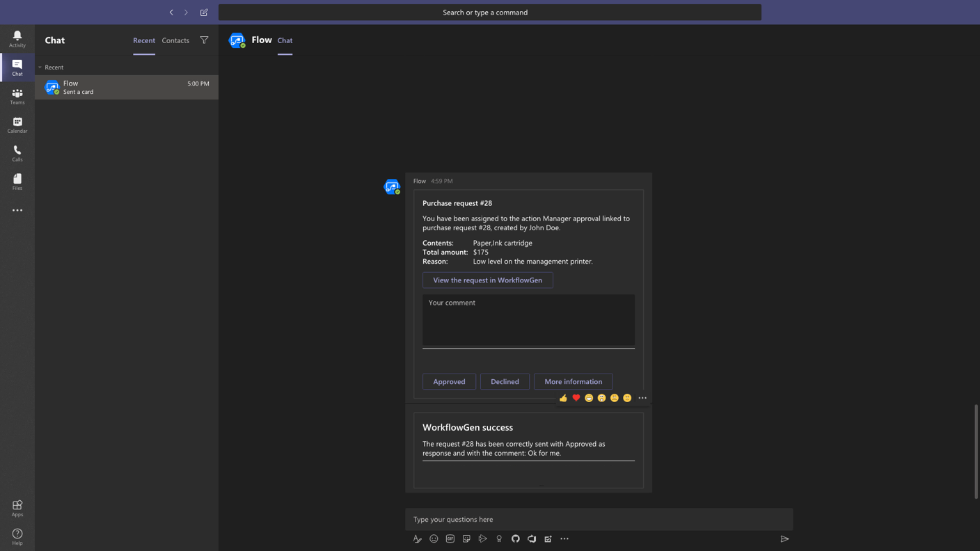Screen dimensions: 980x551
Task: Open the Praise badge icon
Action: click(x=499, y=538)
